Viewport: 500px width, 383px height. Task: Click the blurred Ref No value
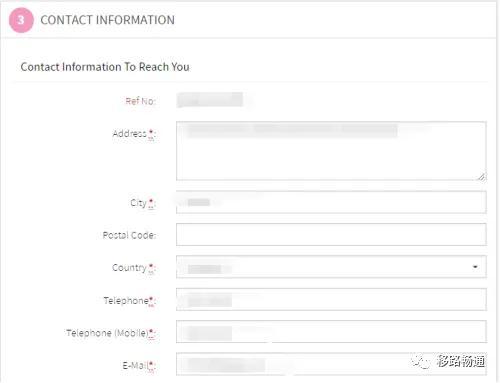point(210,100)
